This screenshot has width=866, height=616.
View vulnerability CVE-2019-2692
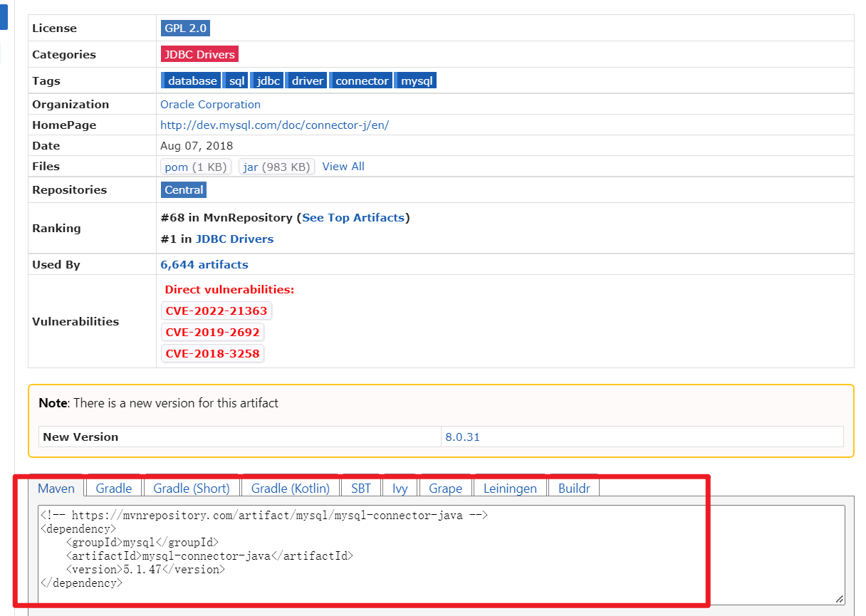tap(212, 332)
